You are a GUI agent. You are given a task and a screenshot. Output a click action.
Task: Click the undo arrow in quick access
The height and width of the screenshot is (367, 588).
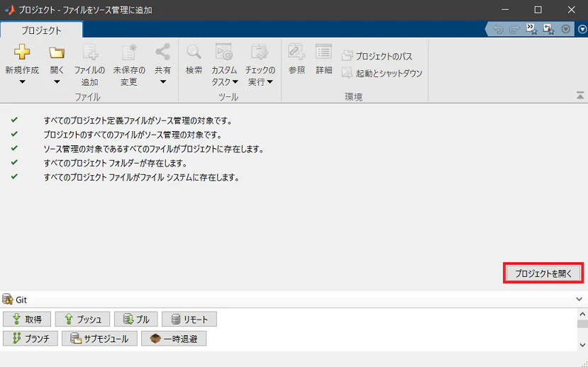click(498, 29)
